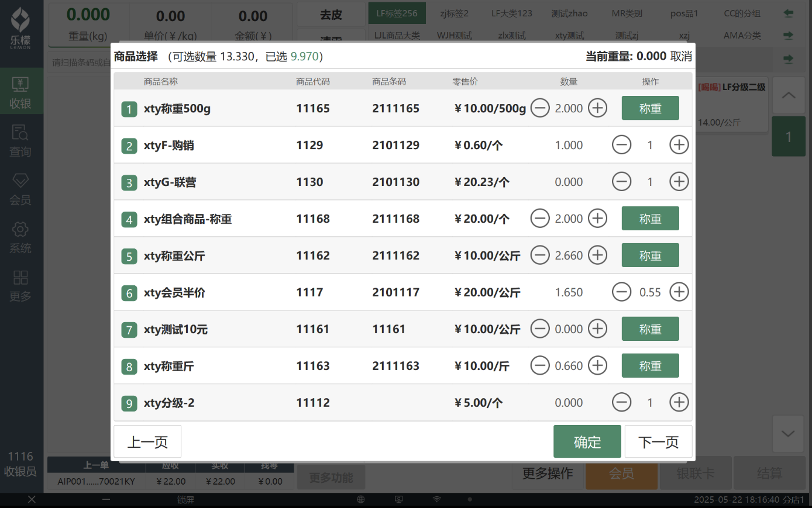Select zj标签2 category tab
The image size is (812, 508).
[x=454, y=13]
